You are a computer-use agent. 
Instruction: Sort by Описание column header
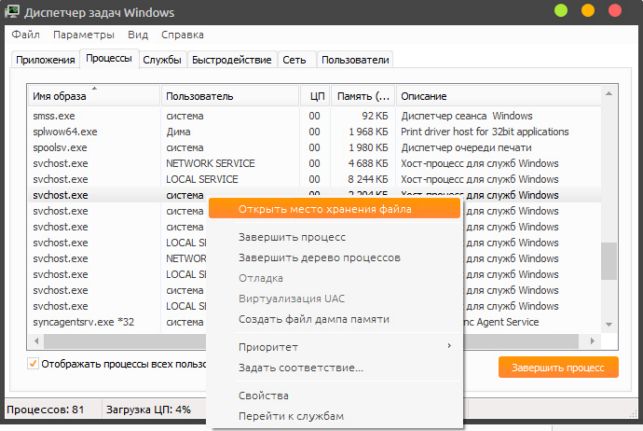(x=499, y=96)
